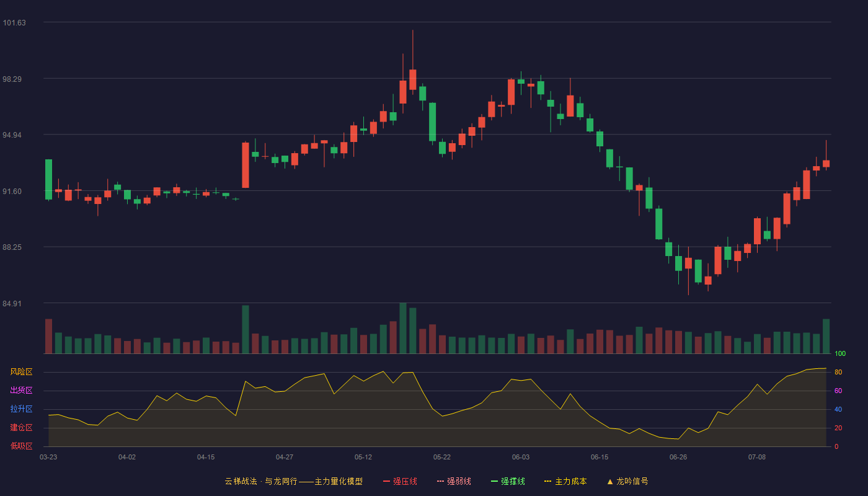Toggle the 主力成本 legend series
The height and width of the screenshot is (496, 868).
(565, 481)
